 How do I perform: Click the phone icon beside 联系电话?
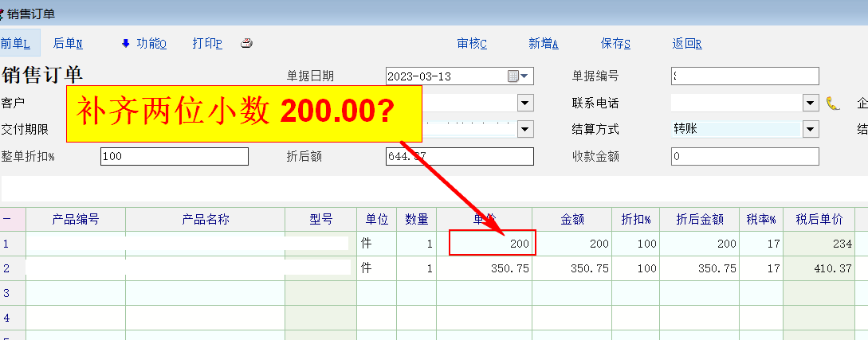click(x=833, y=103)
